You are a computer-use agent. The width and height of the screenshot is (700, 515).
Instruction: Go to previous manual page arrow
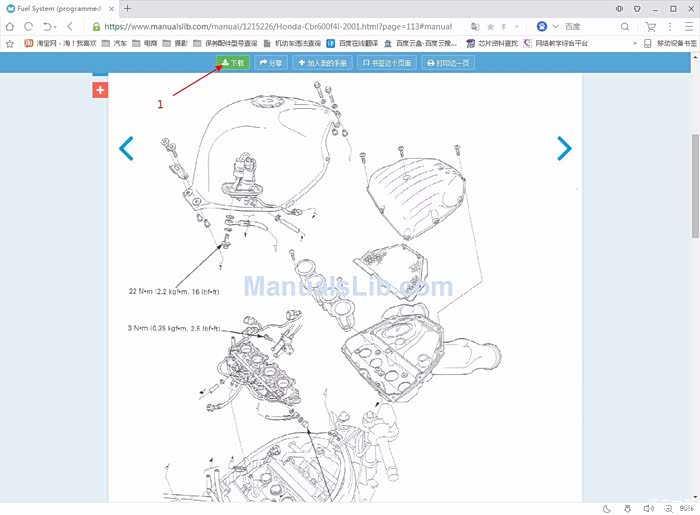(126, 148)
